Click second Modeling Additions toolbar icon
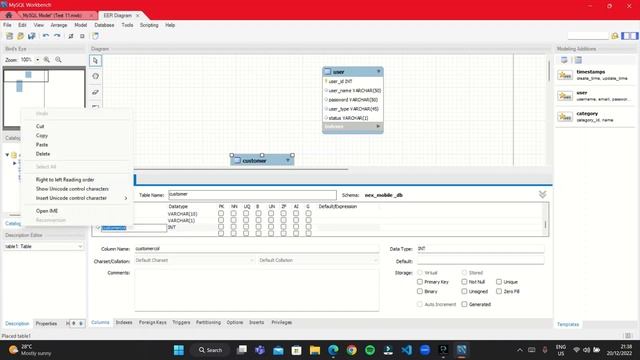This screenshot has height=360, width=640. pyautogui.click(x=578, y=60)
